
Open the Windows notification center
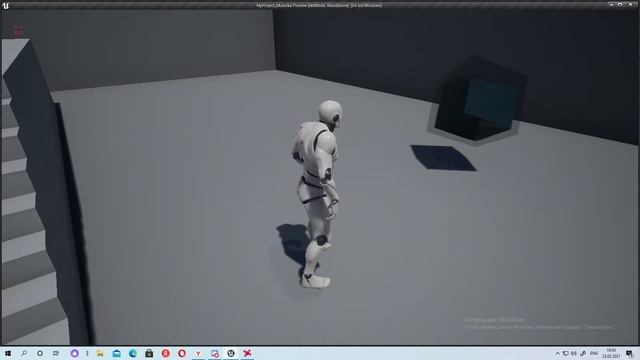click(629, 353)
